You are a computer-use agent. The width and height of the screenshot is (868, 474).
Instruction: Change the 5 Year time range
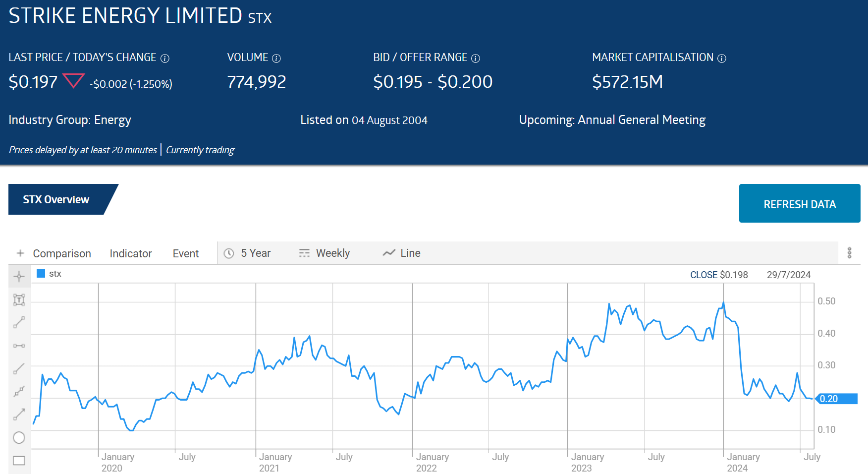pos(256,253)
